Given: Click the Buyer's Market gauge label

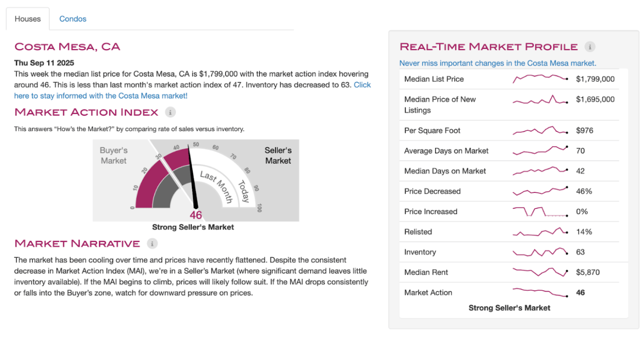Looking at the screenshot, I should [114, 155].
